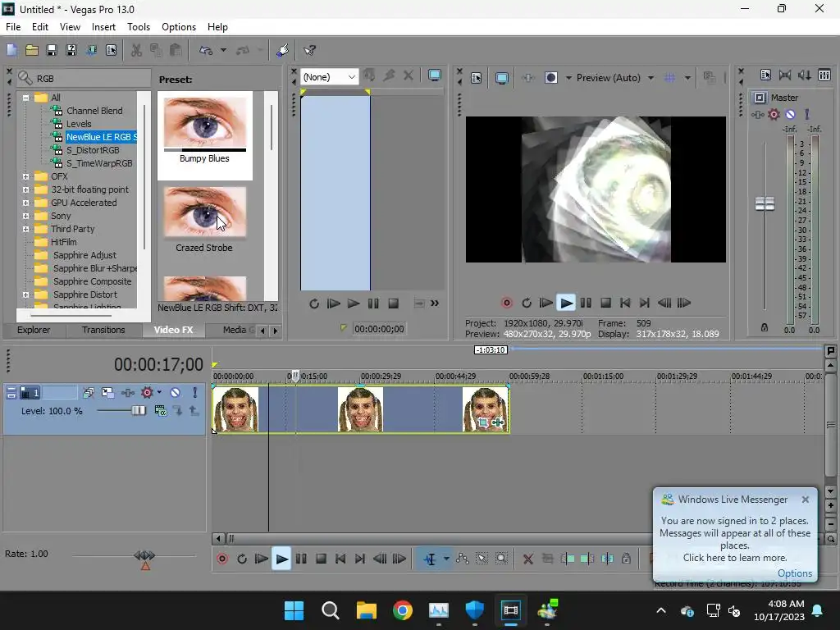
Task: Adjust the track 1 Level slider
Action: pos(138,411)
